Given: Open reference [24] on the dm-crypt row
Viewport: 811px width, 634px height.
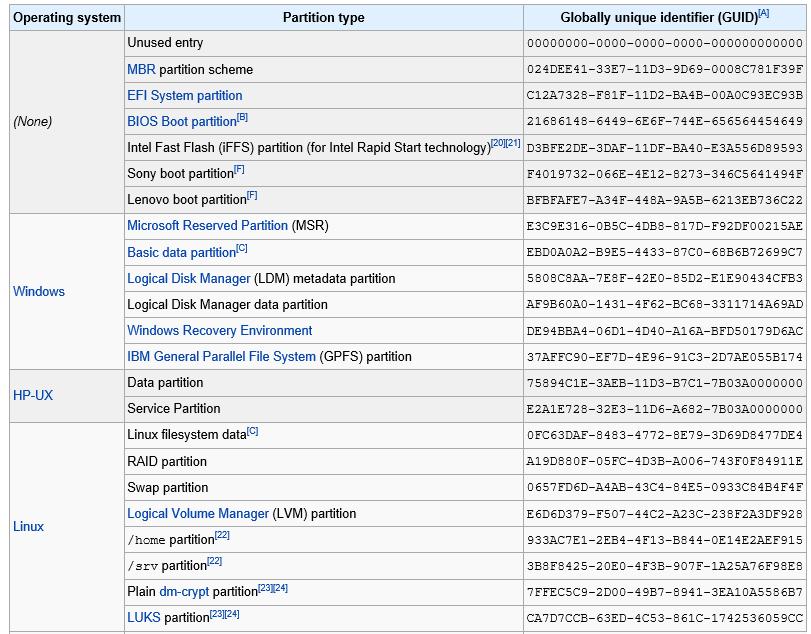Looking at the screenshot, I should 280,588.
